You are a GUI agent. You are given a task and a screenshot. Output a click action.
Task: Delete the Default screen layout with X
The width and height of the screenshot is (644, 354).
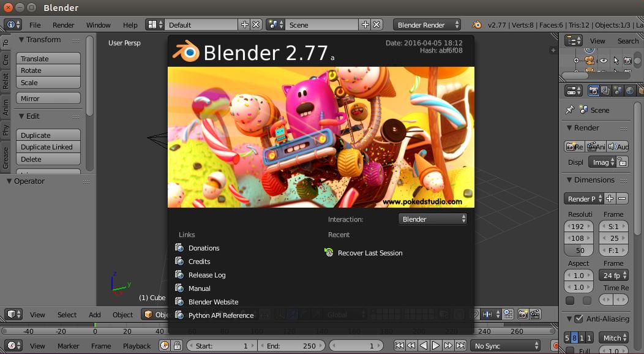click(x=256, y=24)
